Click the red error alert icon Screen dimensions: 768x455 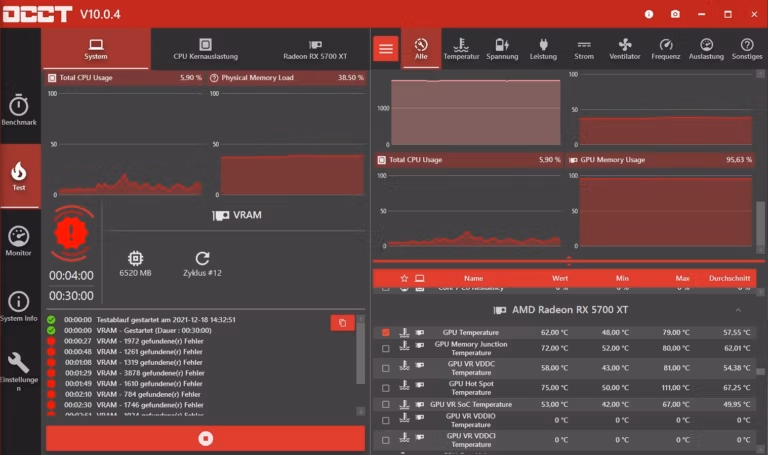[x=71, y=233]
